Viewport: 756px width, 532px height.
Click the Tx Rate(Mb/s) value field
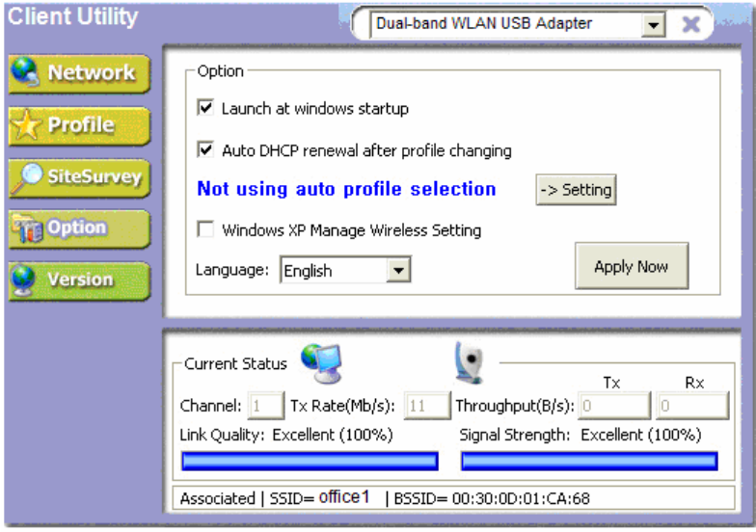[426, 406]
